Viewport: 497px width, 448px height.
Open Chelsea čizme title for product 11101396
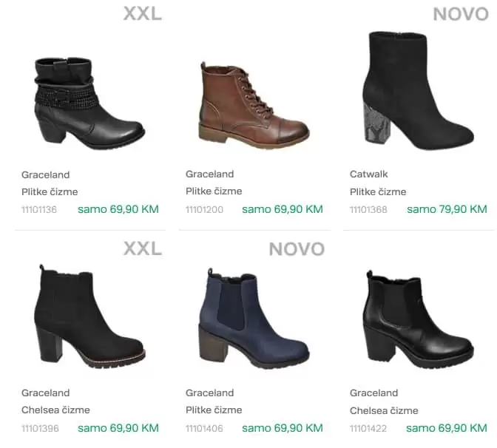point(55,410)
